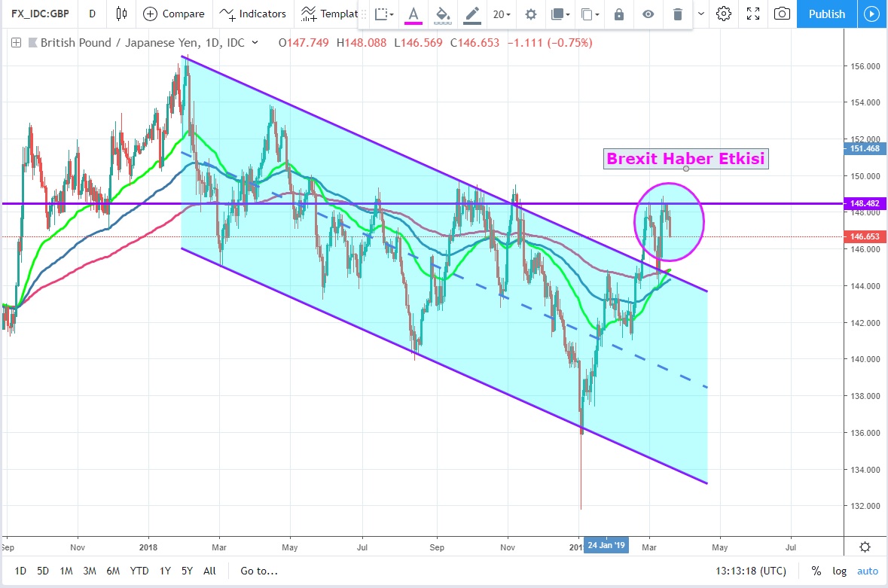Click the floating toolbar drag handle
This screenshot has height=588, width=888.
(x=364, y=14)
